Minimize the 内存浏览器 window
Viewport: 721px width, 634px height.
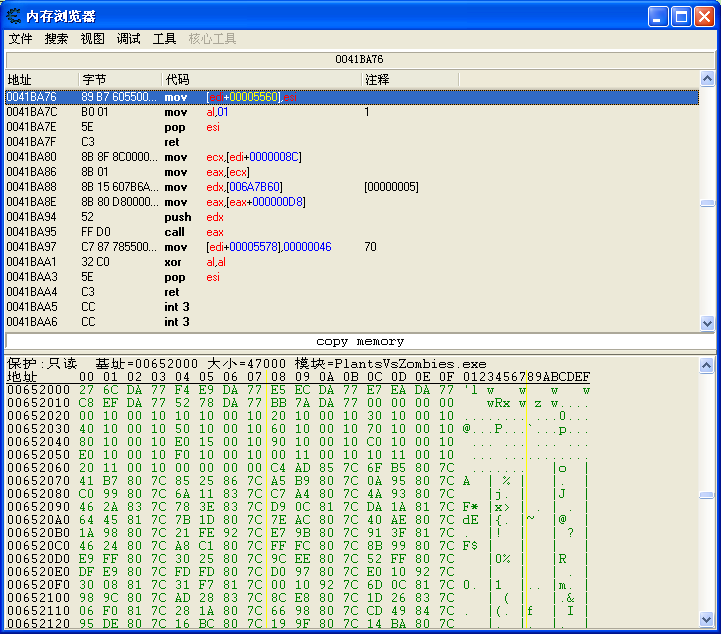(658, 17)
